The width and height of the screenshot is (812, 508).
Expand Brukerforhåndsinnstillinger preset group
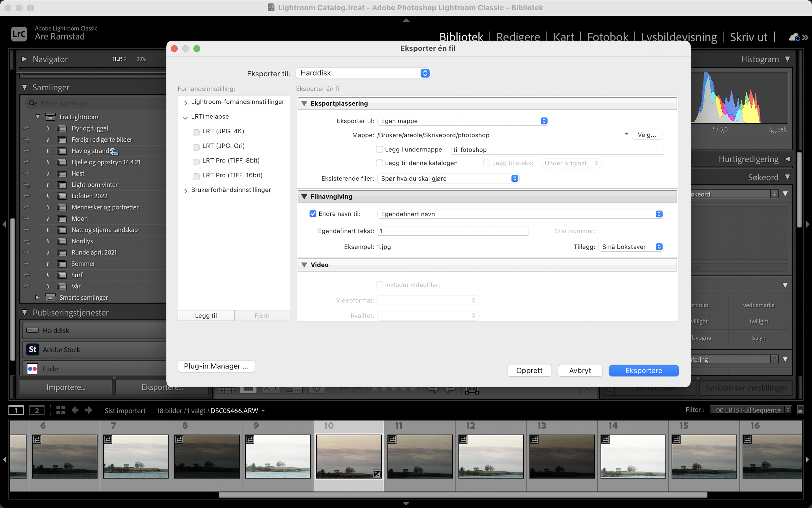186,191
